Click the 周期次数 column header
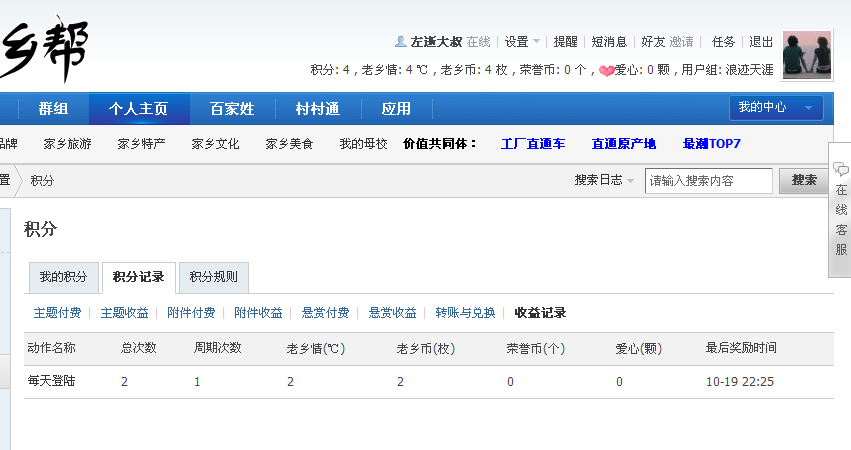The height and width of the screenshot is (450, 851). coord(218,348)
